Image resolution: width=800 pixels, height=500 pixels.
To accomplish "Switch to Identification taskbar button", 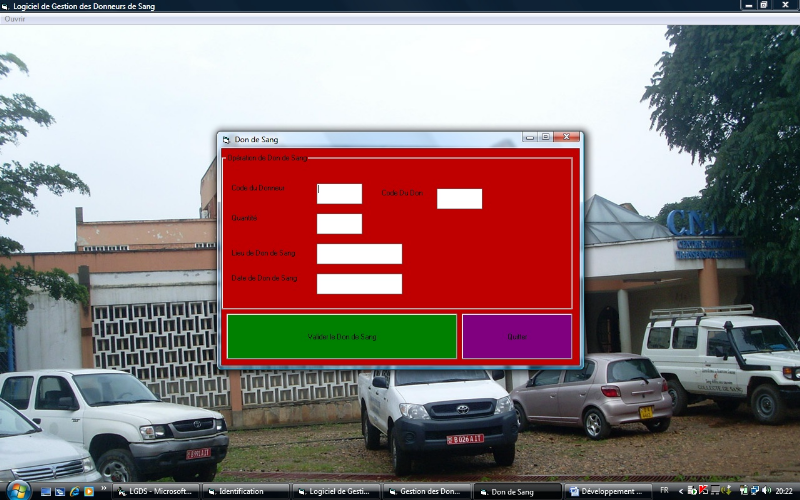I will (x=245, y=492).
